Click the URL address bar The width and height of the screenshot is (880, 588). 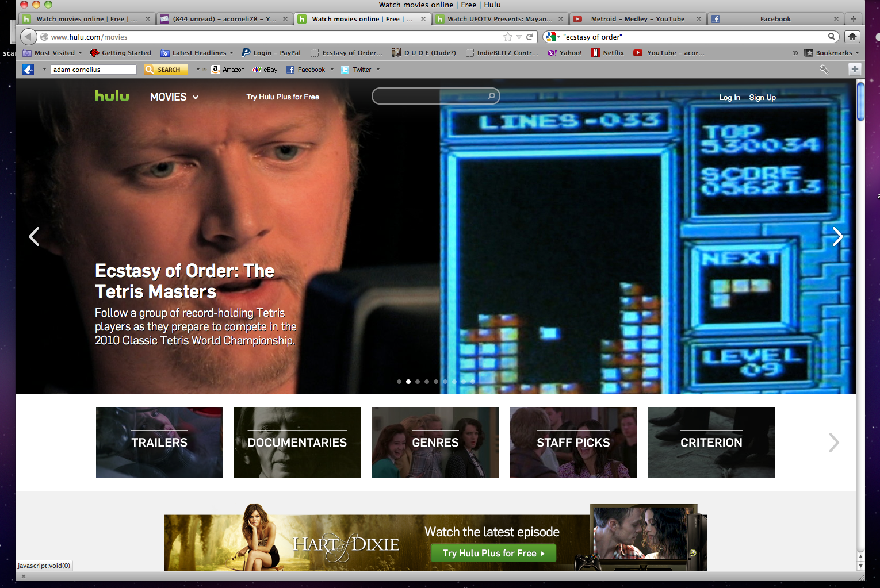point(276,37)
